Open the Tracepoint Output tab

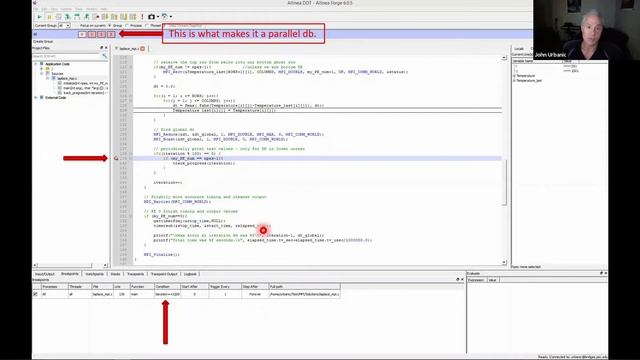coord(164,274)
